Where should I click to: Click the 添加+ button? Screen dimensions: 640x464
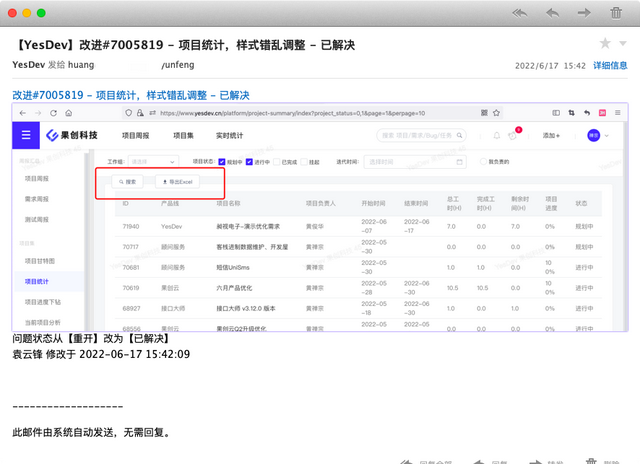click(x=551, y=135)
